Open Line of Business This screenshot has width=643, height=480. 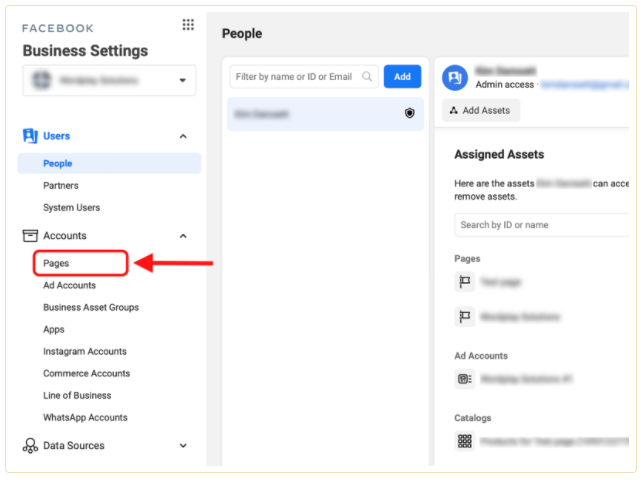pyautogui.click(x=77, y=396)
